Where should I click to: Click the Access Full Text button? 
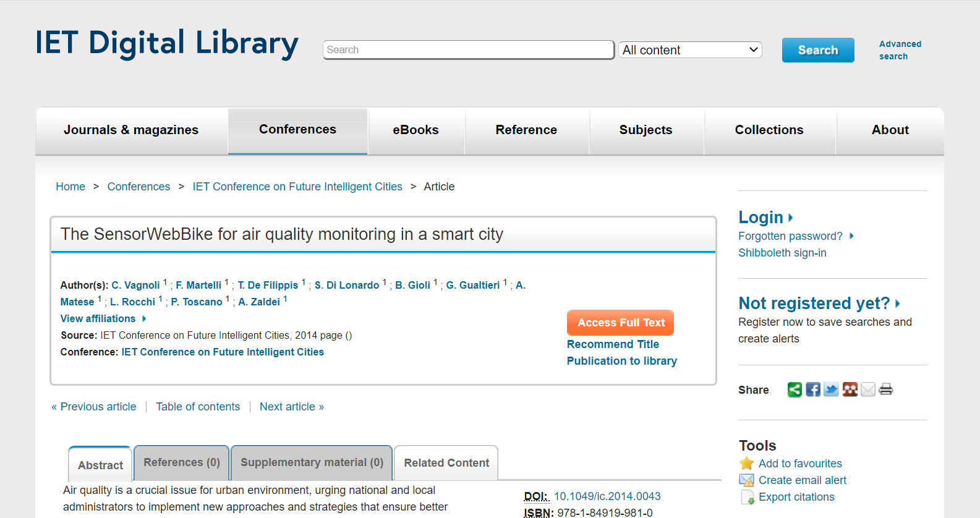tap(621, 323)
